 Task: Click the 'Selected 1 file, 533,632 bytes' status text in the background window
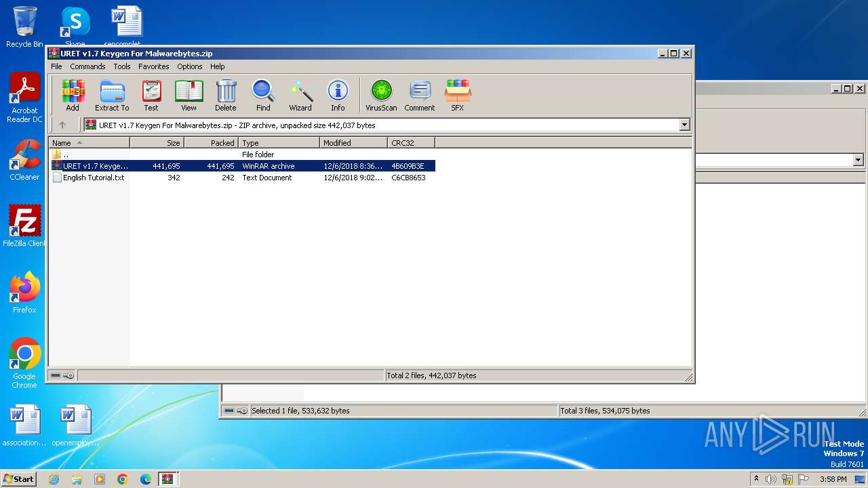point(300,411)
